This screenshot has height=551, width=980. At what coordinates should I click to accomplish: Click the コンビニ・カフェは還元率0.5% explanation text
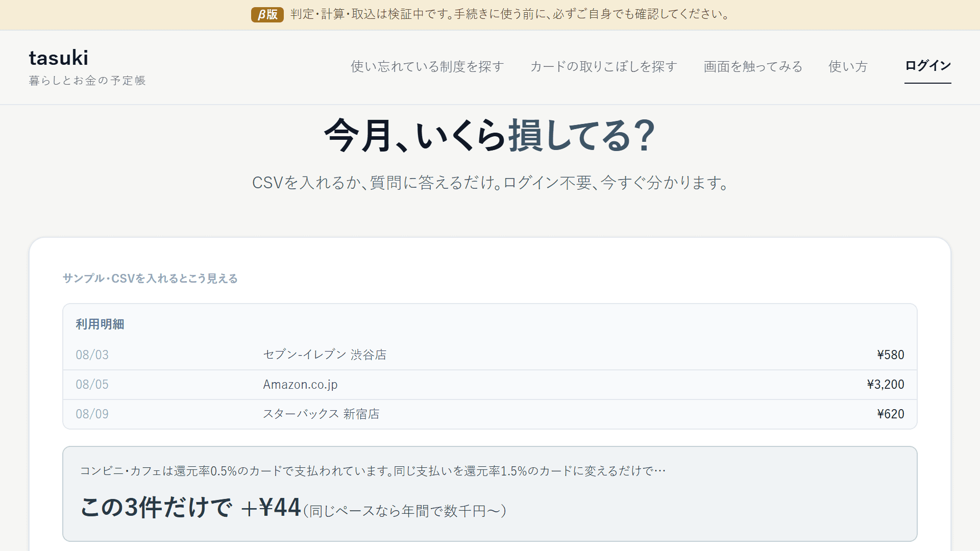pyautogui.click(x=373, y=471)
